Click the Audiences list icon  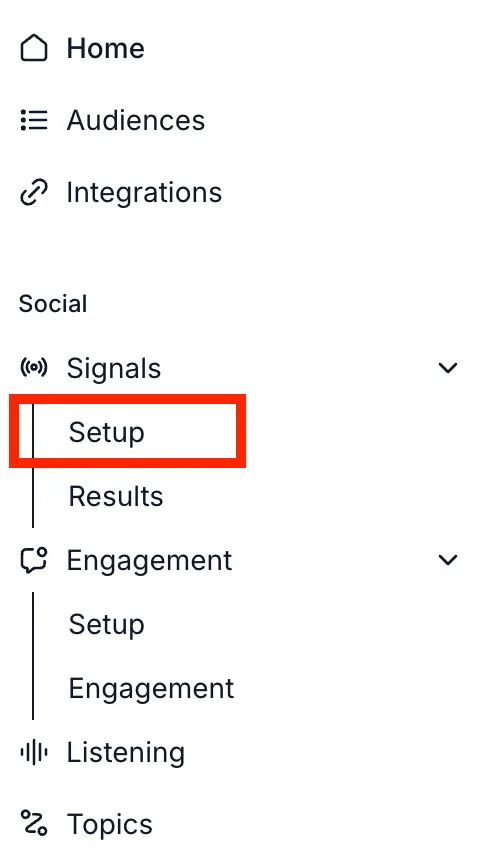tap(34, 120)
